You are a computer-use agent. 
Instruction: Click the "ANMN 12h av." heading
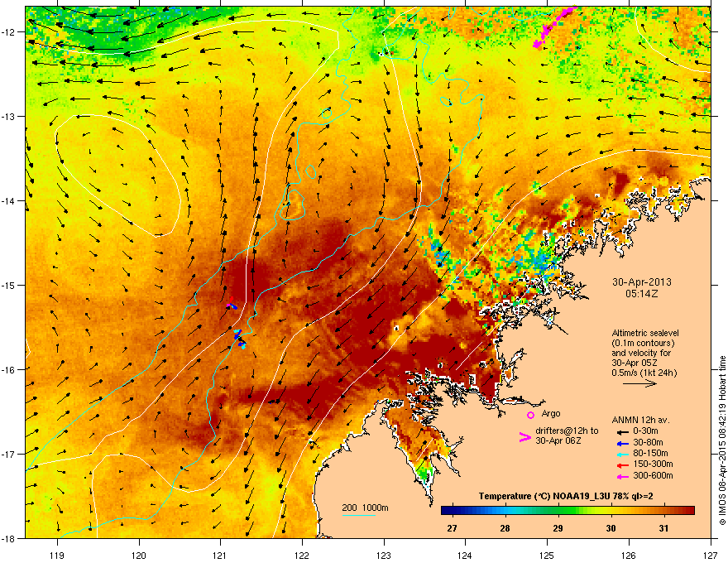click(640, 420)
